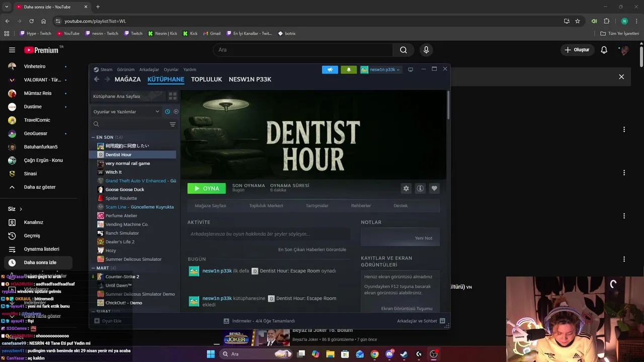
Task: Open OBS Studio from the taskbar
Action: point(433,354)
